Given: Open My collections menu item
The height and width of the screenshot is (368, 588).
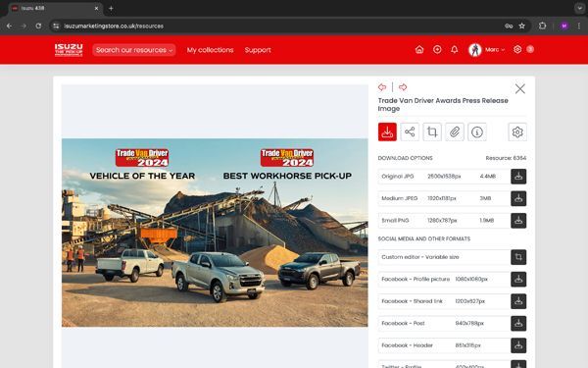Looking at the screenshot, I should pyautogui.click(x=210, y=50).
